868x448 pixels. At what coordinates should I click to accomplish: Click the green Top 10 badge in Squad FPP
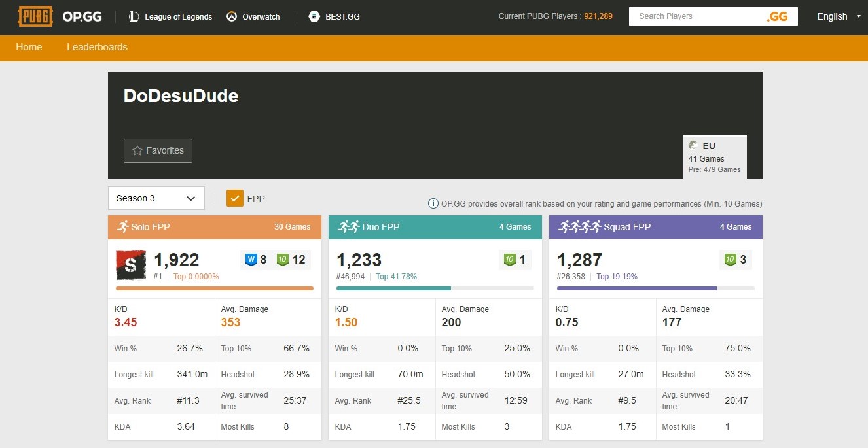coord(730,260)
